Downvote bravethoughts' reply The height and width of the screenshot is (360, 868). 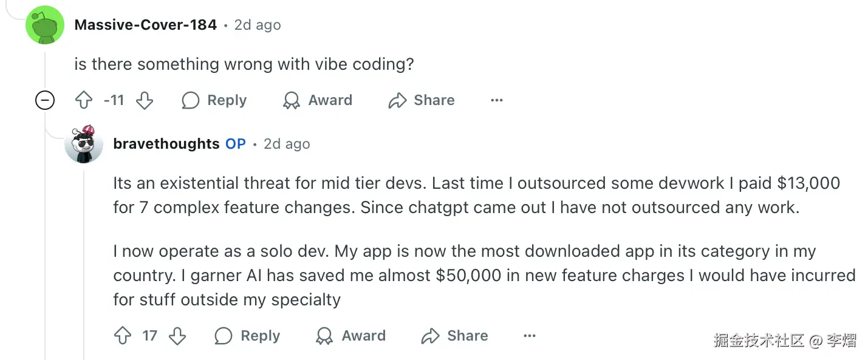177,336
